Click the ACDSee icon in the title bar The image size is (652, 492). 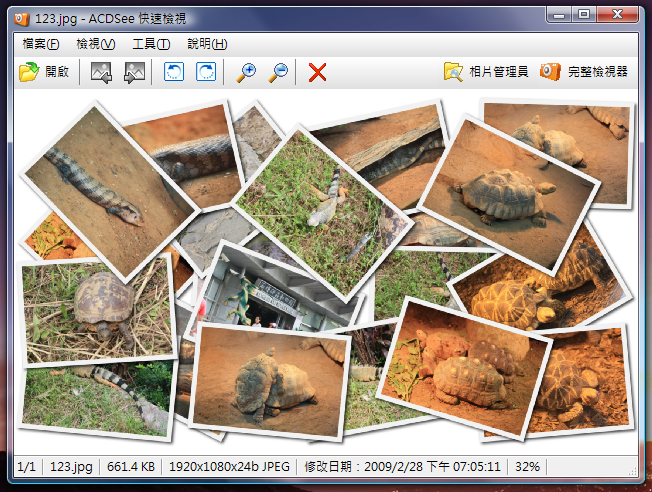(21, 15)
